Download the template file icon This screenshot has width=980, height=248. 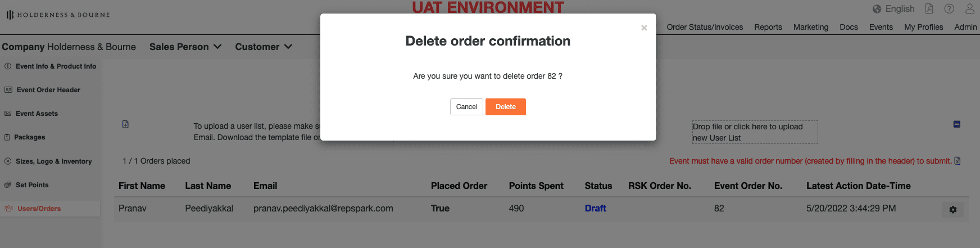click(125, 124)
